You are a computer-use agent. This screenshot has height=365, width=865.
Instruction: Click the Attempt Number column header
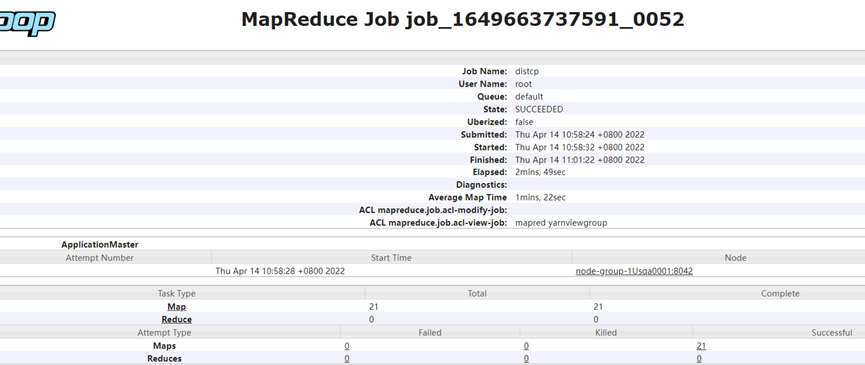click(x=100, y=257)
